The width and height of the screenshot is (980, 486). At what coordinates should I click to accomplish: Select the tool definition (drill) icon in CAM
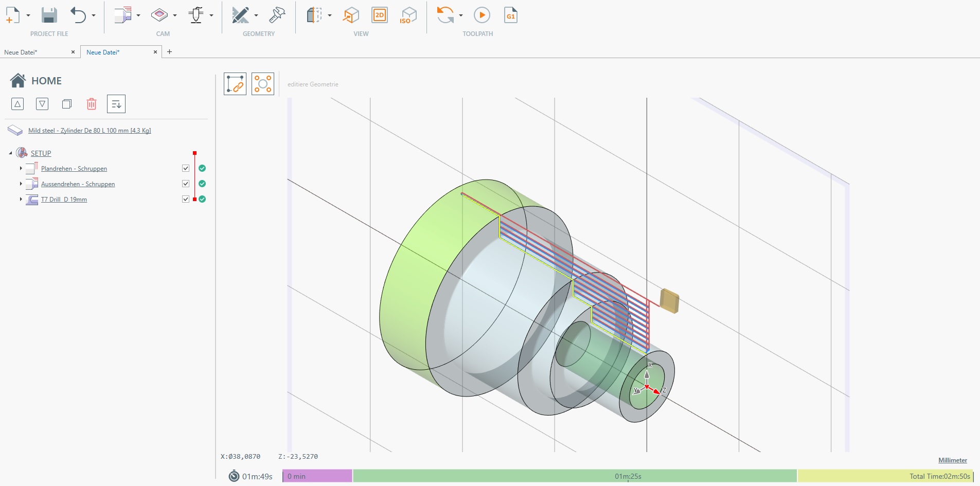coord(197,14)
